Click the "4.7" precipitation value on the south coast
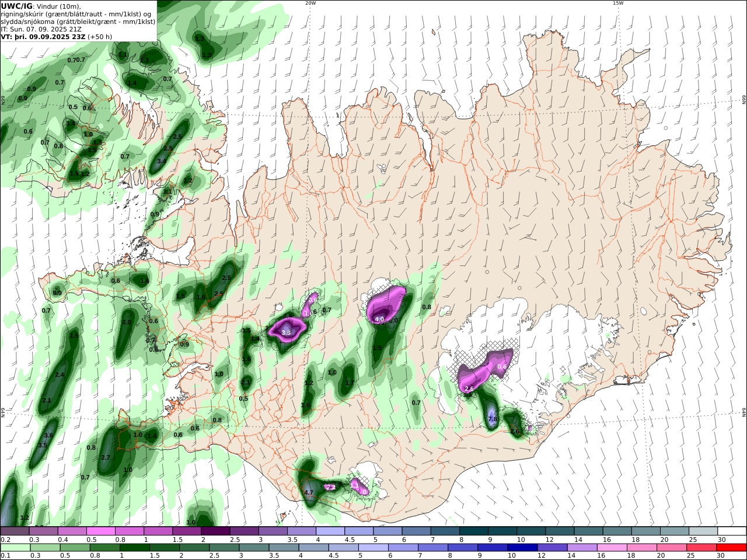This screenshot has width=747, height=560. point(309,492)
